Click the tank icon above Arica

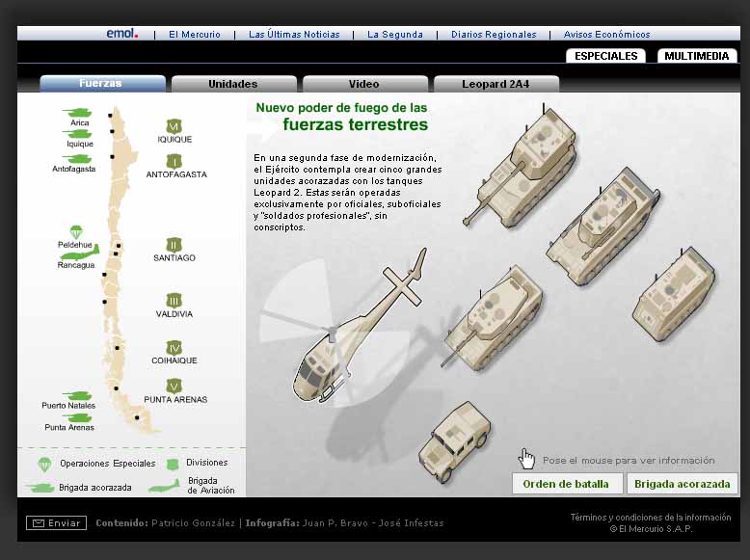[x=77, y=113]
